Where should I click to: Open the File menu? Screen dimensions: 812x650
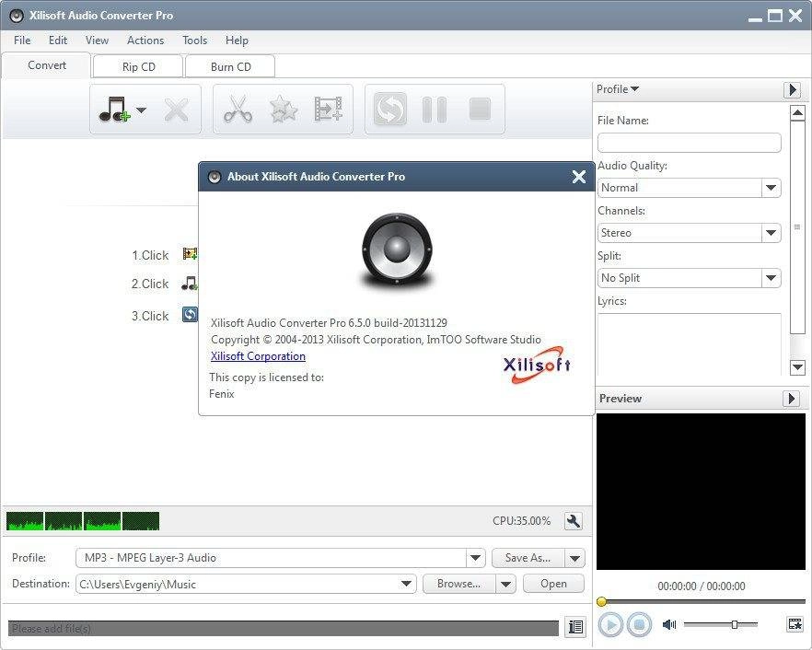22,40
